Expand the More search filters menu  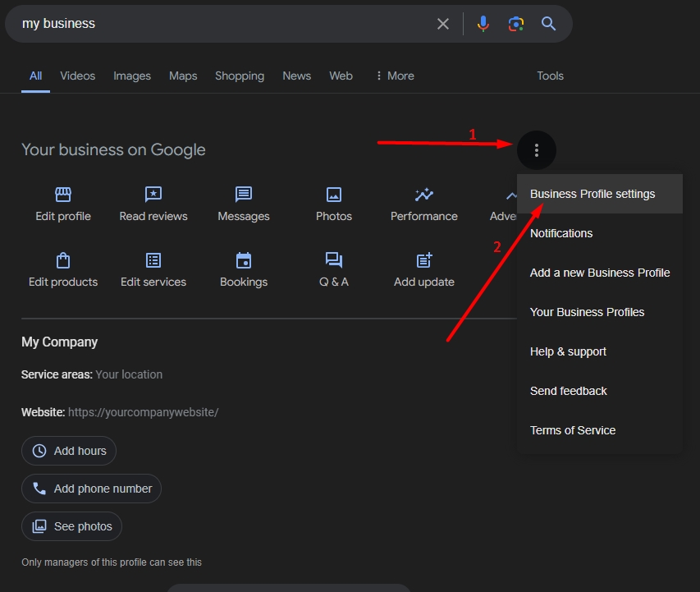click(x=395, y=76)
